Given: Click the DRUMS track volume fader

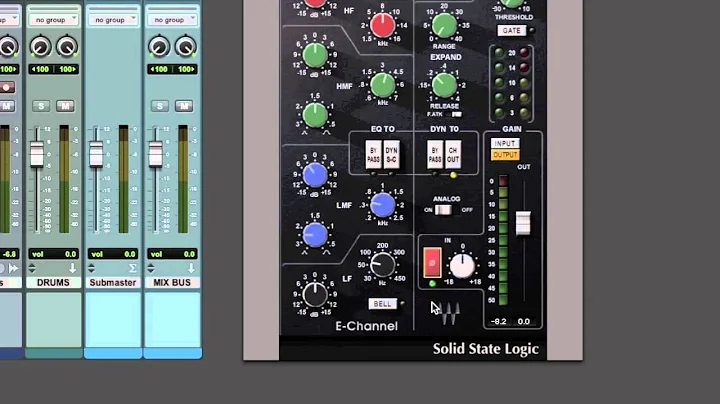Looking at the screenshot, I should tap(37, 154).
